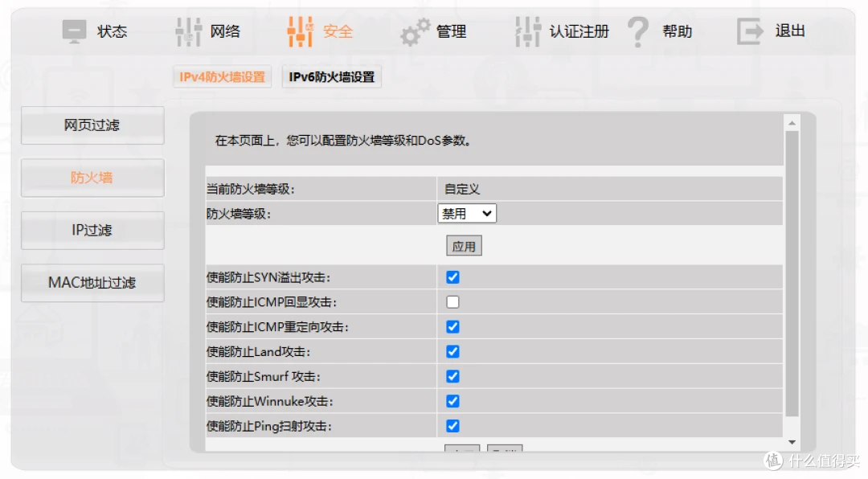Click the vertical scrollbar thumb

click(x=792, y=273)
